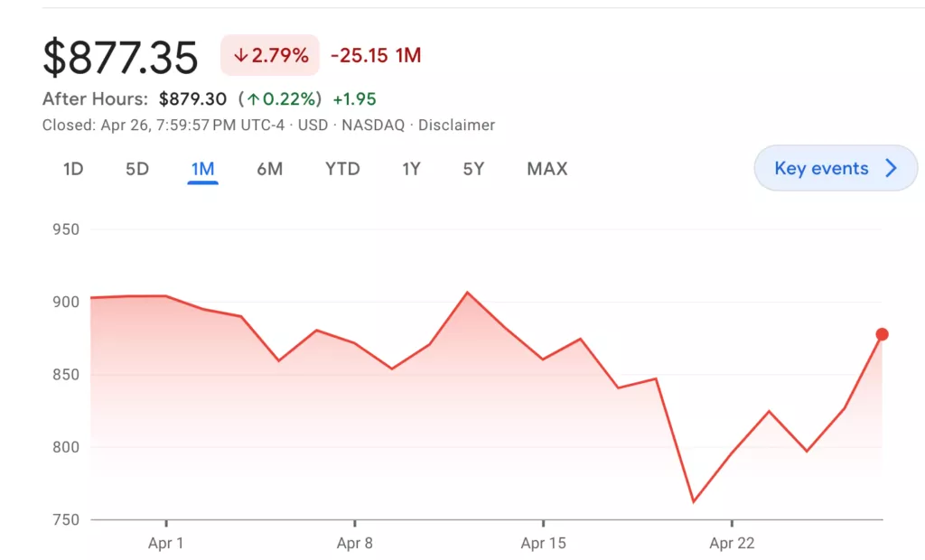925x560 pixels.
Task: Click the Apr 15 axis label on the chart
Action: (x=543, y=544)
